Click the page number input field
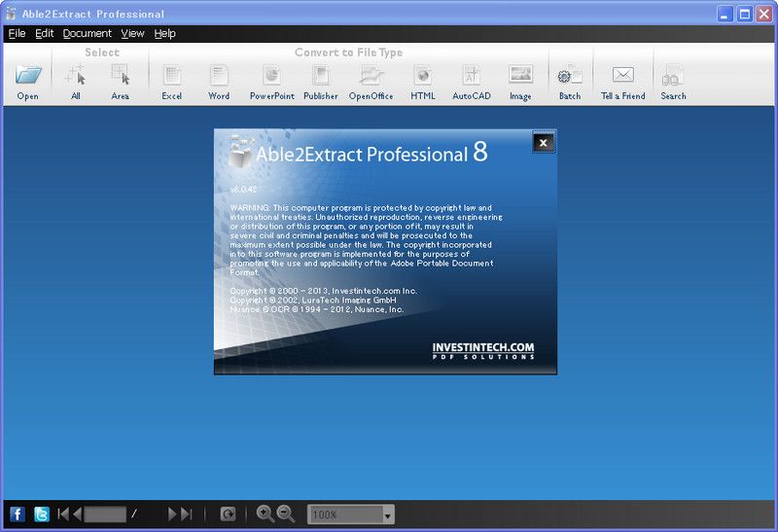 point(105,514)
